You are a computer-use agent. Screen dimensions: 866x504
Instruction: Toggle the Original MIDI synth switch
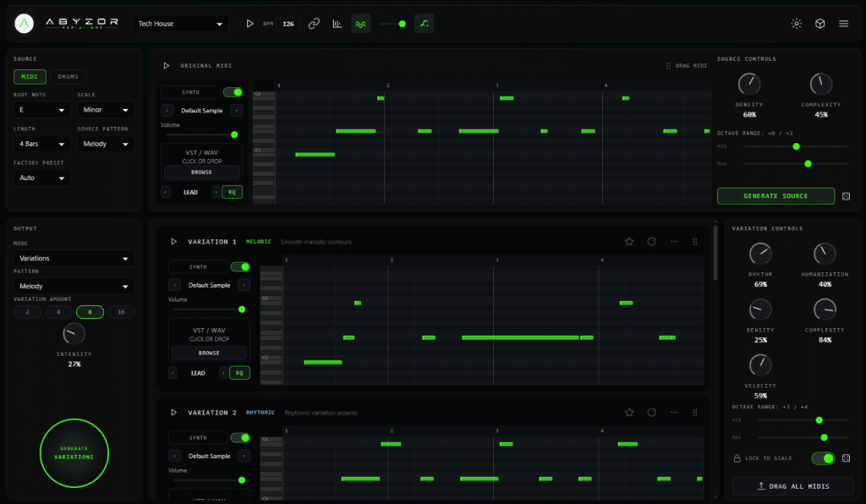(233, 92)
